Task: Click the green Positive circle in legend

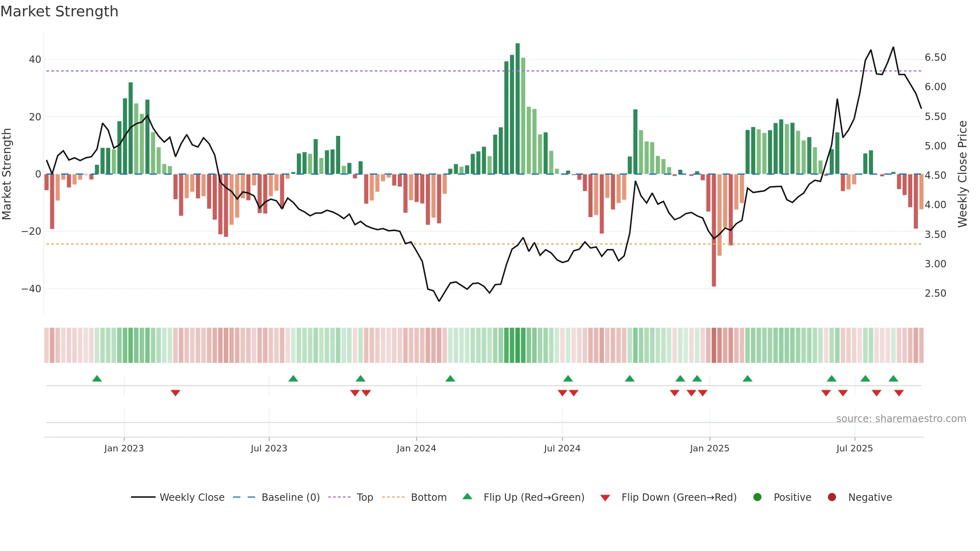Action: [x=757, y=497]
